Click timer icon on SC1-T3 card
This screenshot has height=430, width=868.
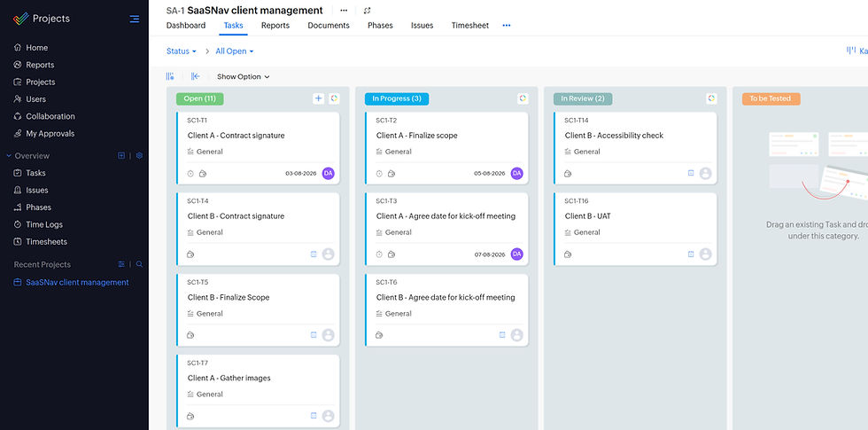point(379,254)
